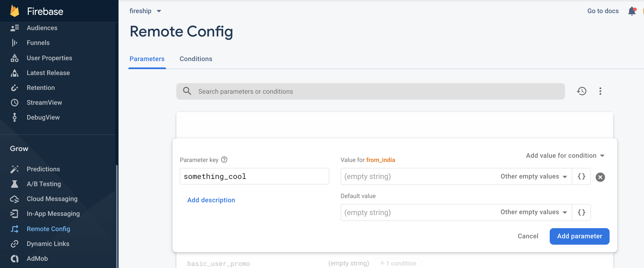The height and width of the screenshot is (268, 644).
Task: Open Predictions in the sidebar
Action: pos(43,169)
